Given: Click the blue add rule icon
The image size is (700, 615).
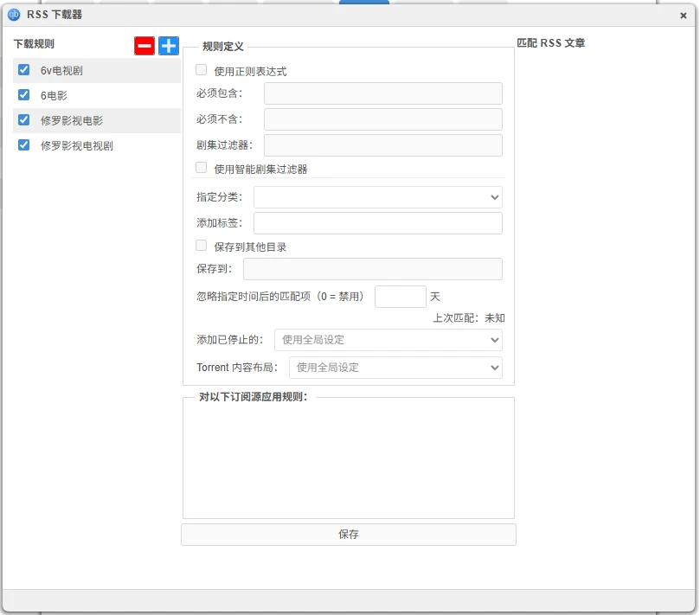Looking at the screenshot, I should (169, 46).
